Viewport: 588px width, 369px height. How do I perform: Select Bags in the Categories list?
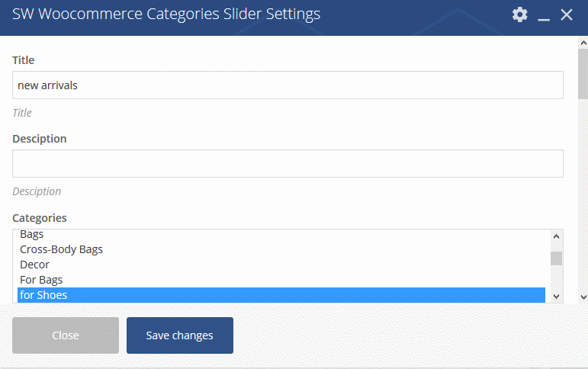point(281,234)
